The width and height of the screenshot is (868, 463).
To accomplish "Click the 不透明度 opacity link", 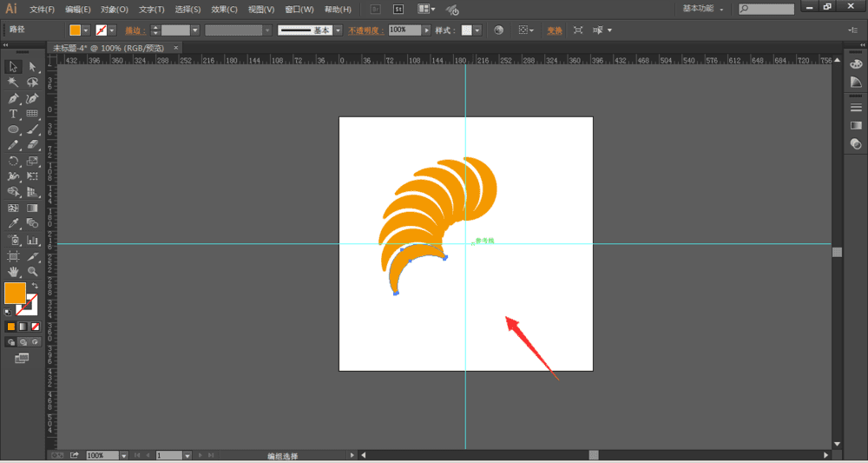I will pyautogui.click(x=366, y=30).
